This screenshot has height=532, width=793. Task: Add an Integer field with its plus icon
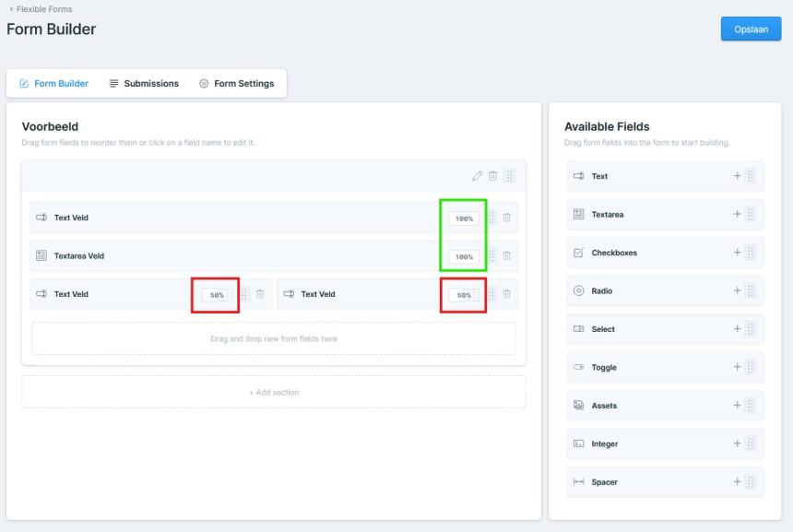click(737, 443)
